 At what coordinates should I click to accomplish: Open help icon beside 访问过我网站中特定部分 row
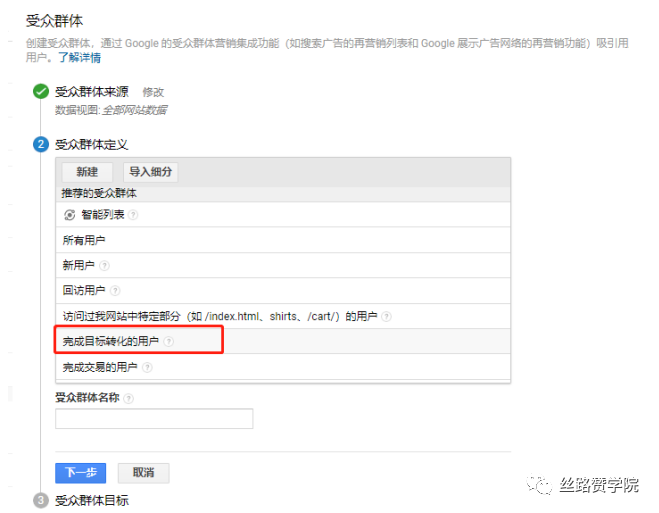(386, 316)
